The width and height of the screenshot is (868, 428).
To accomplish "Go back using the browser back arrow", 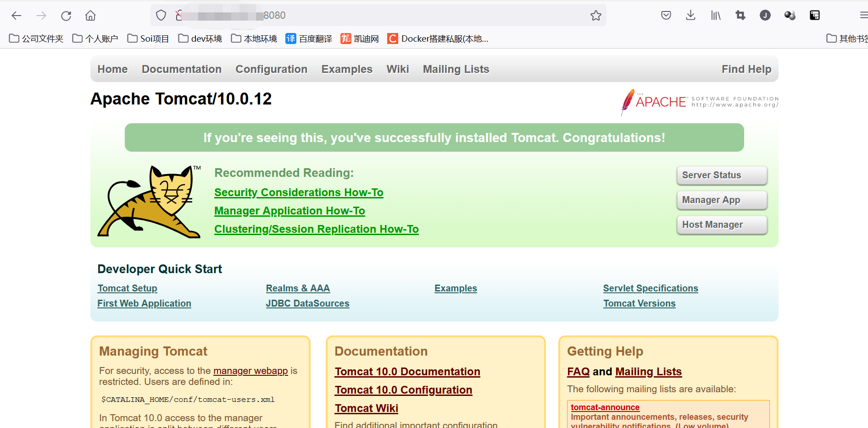I will point(17,16).
